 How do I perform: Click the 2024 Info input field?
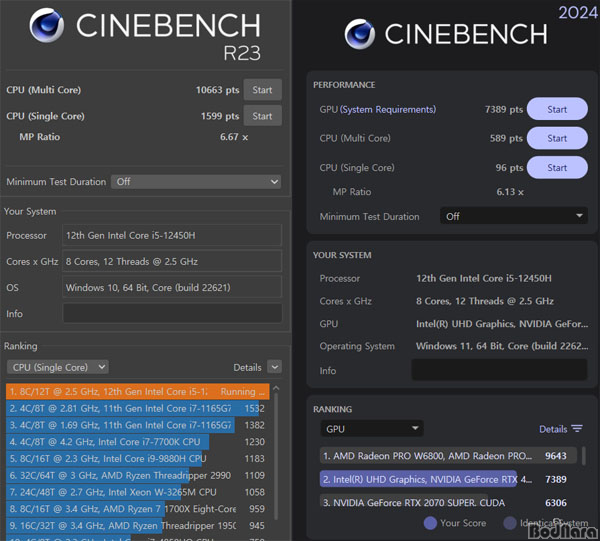click(499, 370)
